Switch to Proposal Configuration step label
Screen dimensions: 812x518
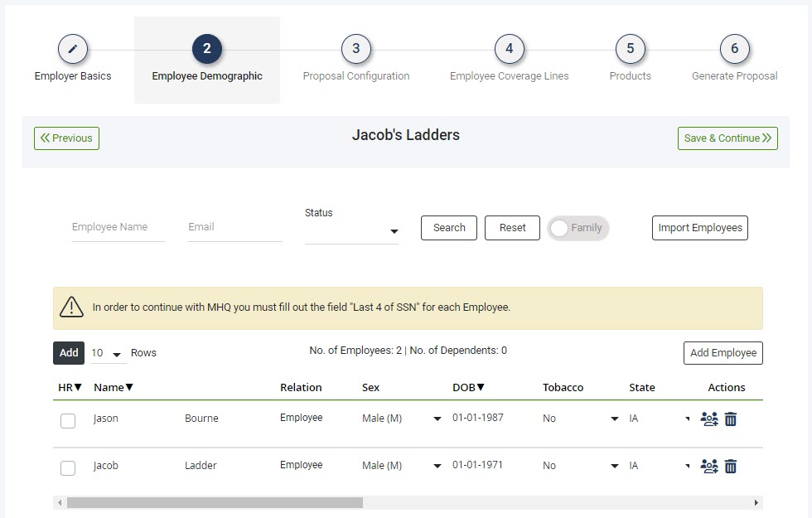(355, 76)
